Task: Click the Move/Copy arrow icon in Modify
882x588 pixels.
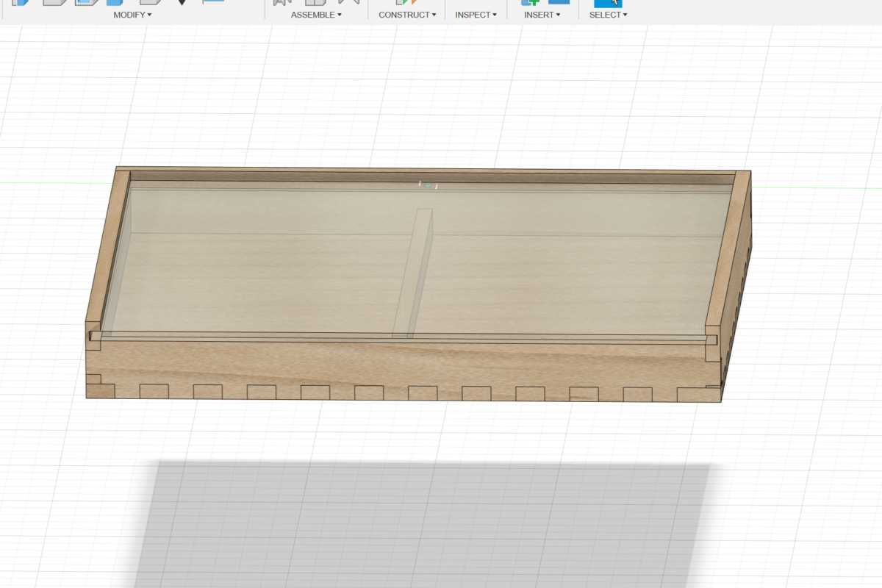Action: click(182, 2)
